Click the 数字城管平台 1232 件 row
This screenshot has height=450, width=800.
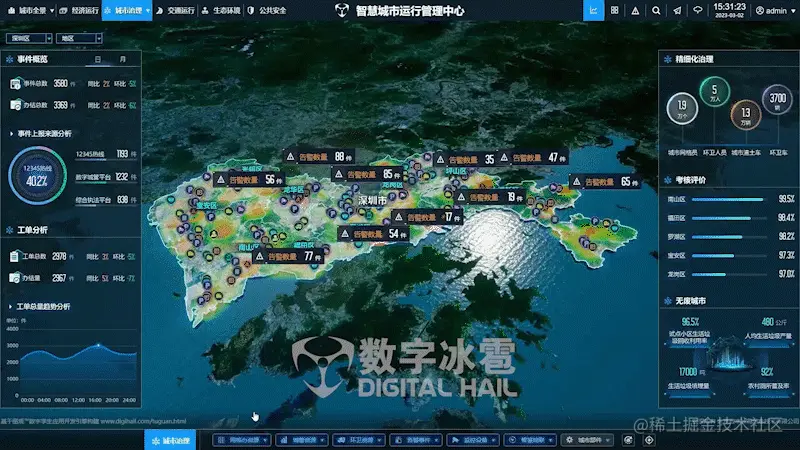tap(106, 177)
